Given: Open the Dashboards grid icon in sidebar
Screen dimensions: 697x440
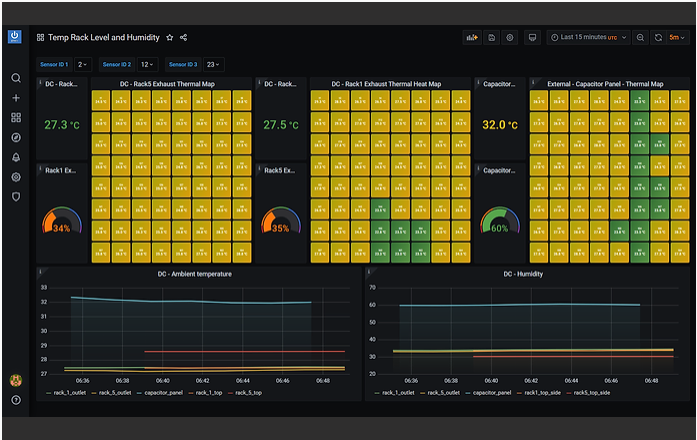Looking at the screenshot, I should click(x=16, y=117).
